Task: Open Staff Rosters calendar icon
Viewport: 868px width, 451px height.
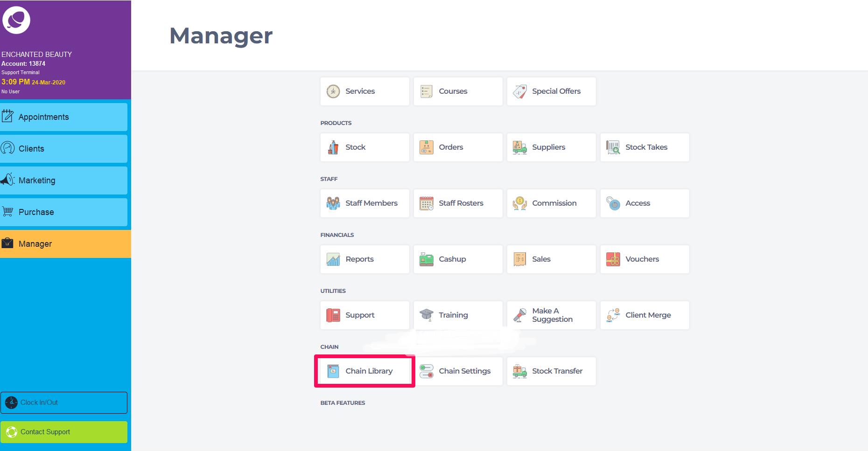Action: click(427, 203)
